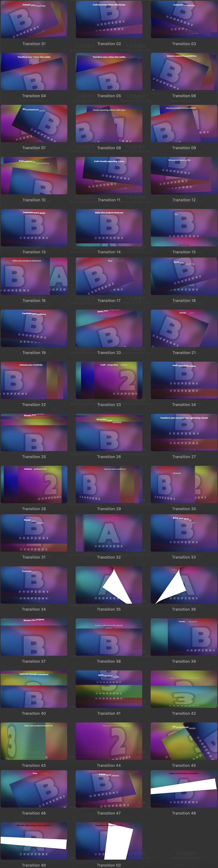Click the Transition 35 page-peel preview

click(109, 585)
